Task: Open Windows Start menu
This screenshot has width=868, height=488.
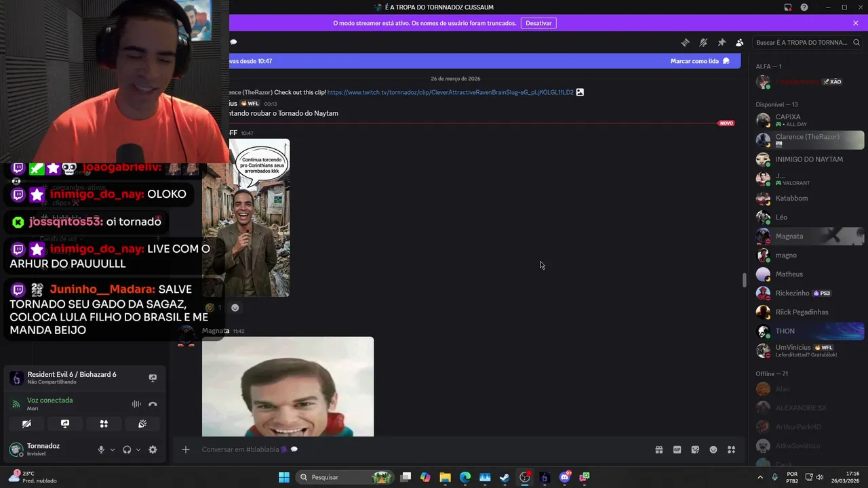Action: tap(284, 477)
